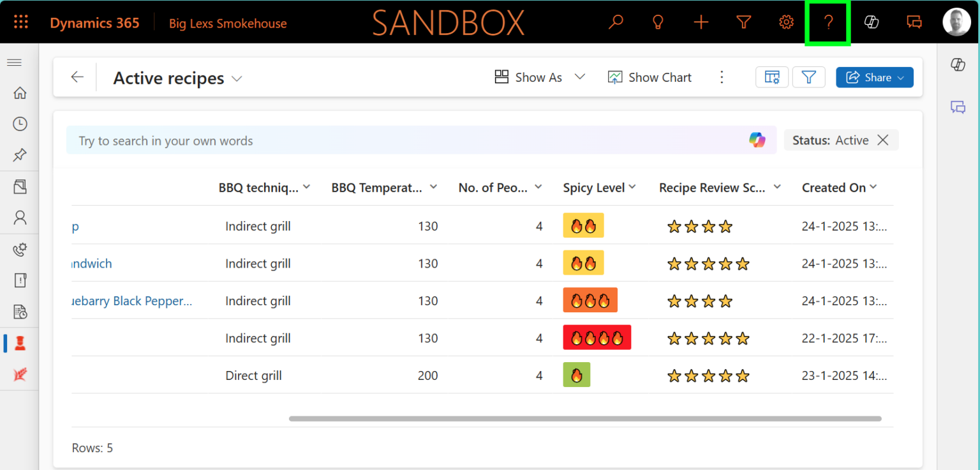Open the chat icon in the black header
Image resolution: width=980 pixels, height=470 pixels.
coord(914,22)
